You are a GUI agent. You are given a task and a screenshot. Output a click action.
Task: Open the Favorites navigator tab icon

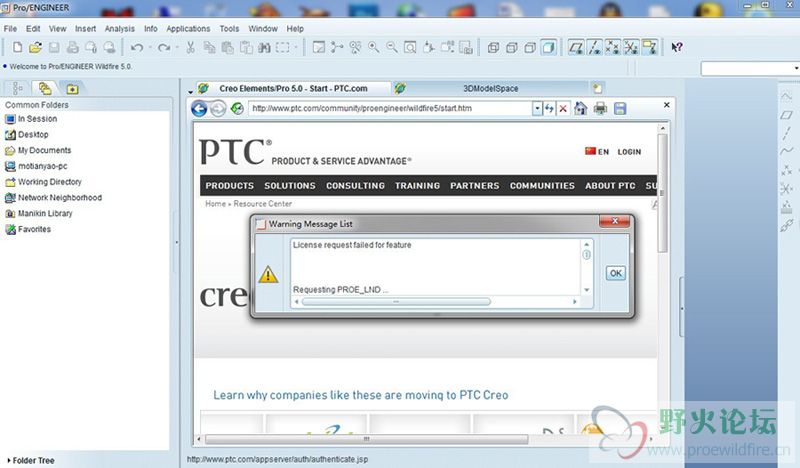(72, 89)
